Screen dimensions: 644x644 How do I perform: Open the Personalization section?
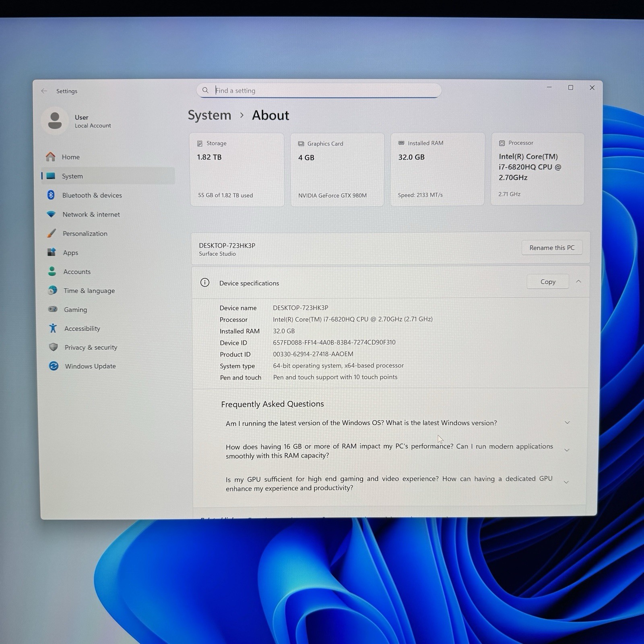[108, 233]
